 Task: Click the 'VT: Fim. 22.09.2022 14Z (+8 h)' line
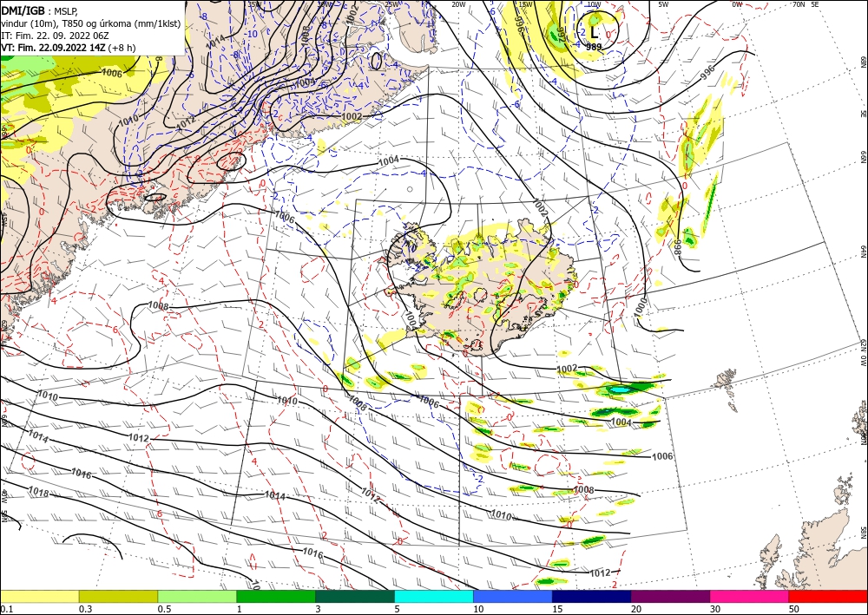(x=68, y=48)
